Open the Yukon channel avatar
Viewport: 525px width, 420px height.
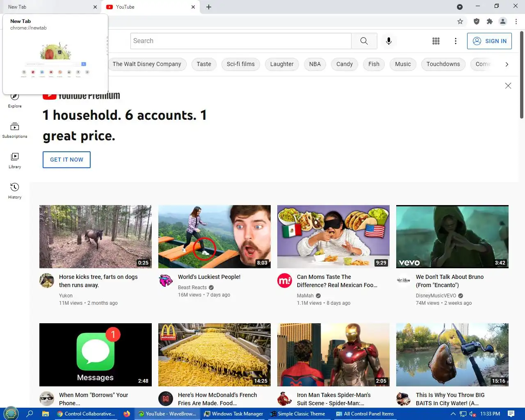pos(47,281)
